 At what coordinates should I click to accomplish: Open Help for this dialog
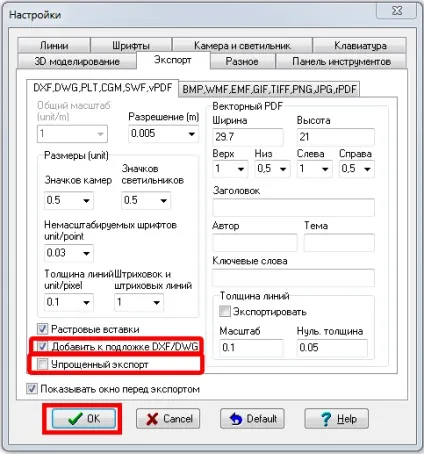pyautogui.click(x=337, y=419)
